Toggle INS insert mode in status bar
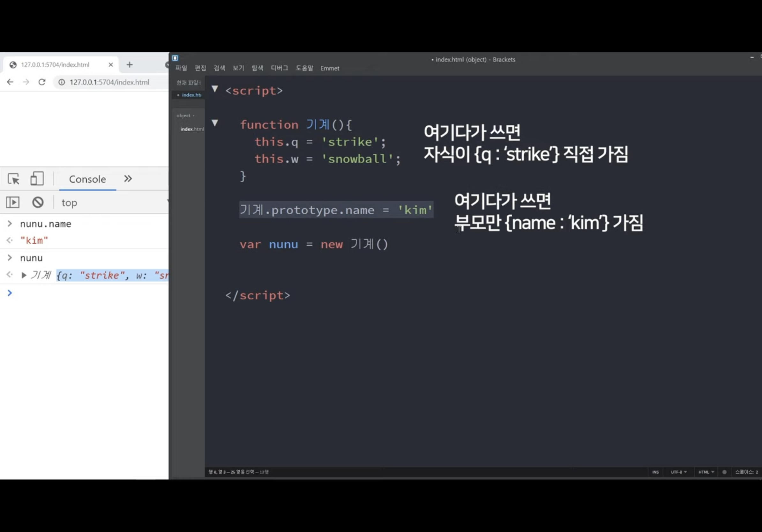762x532 pixels. click(x=655, y=472)
